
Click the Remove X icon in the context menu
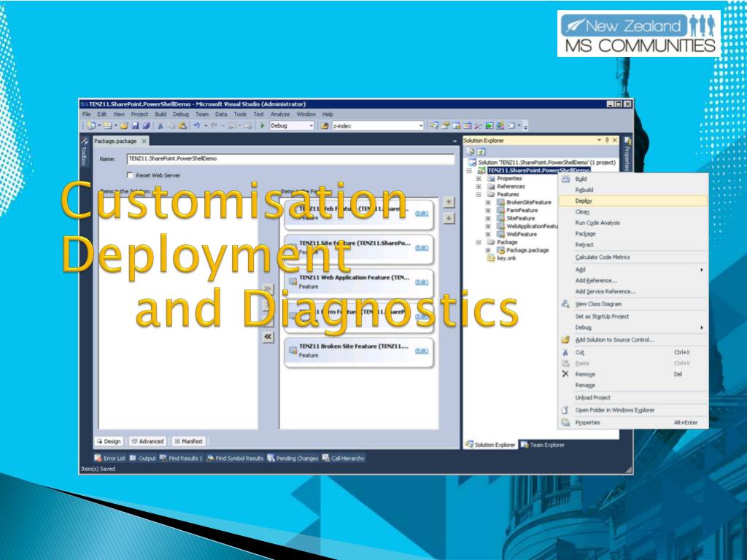pos(565,374)
